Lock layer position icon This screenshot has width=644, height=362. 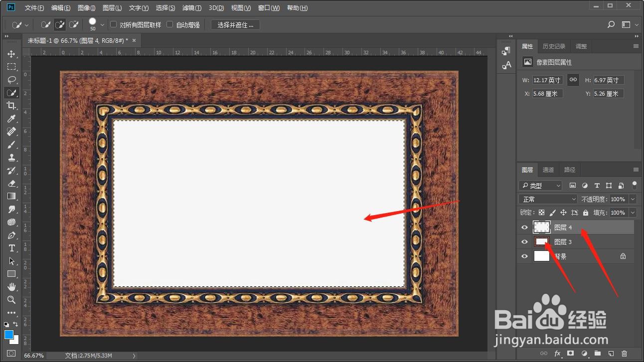coord(563,213)
